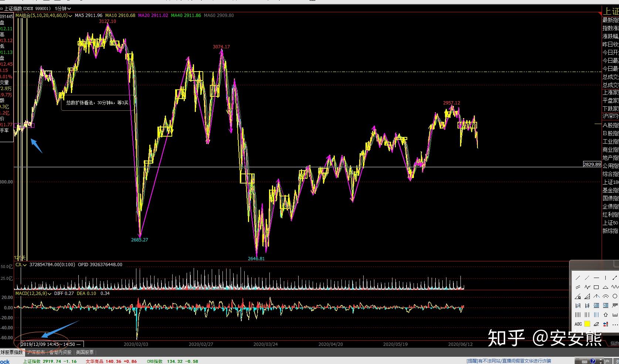Select the zigzag polyline tool
Screen dimensions: 619x364
point(587,287)
